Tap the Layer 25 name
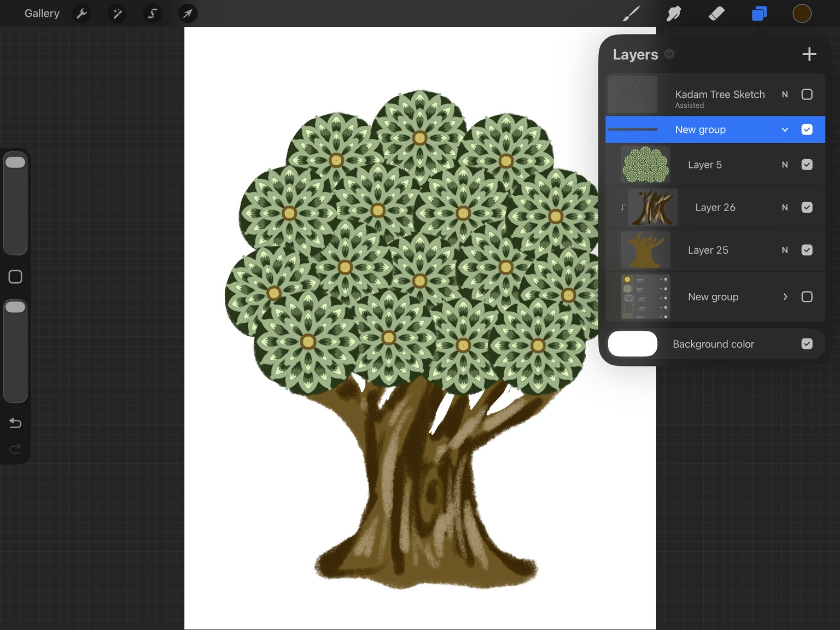This screenshot has height=630, width=840. pos(708,250)
